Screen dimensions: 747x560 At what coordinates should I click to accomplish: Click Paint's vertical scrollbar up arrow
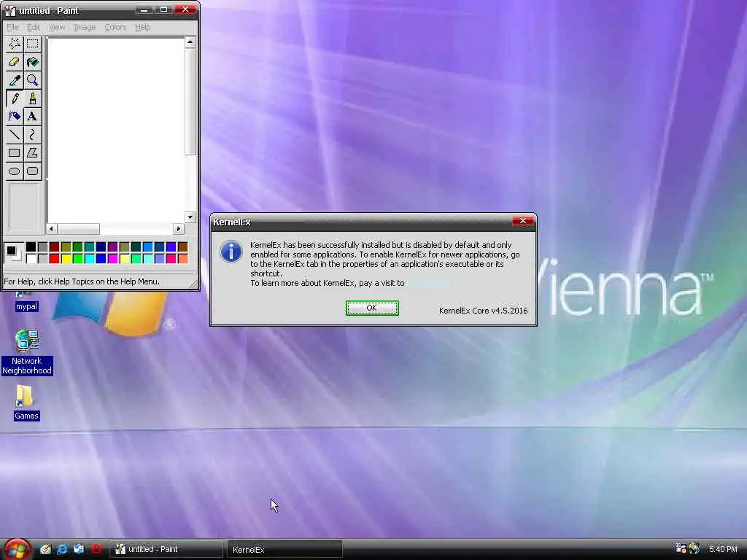tap(190, 42)
